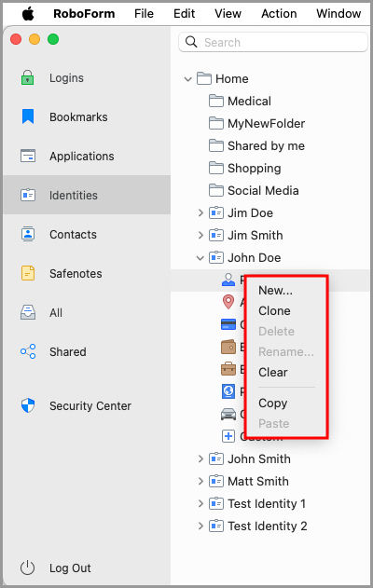Select the Identities sidebar item
This screenshot has height=588, width=373.
(87, 195)
